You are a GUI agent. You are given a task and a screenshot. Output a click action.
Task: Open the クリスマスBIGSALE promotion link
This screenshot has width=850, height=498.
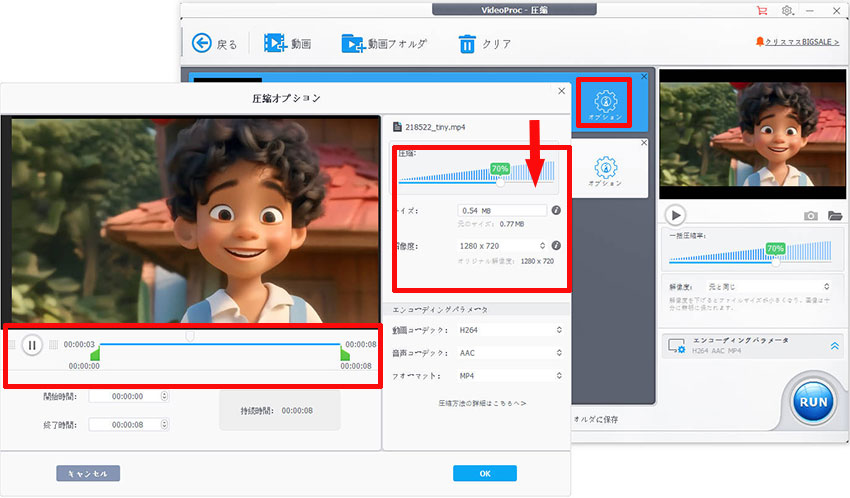801,42
